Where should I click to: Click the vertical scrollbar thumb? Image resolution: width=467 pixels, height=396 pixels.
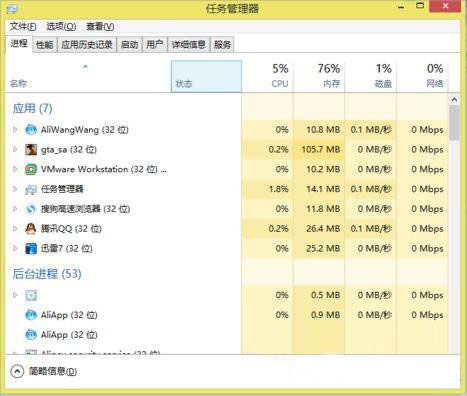tap(454, 123)
